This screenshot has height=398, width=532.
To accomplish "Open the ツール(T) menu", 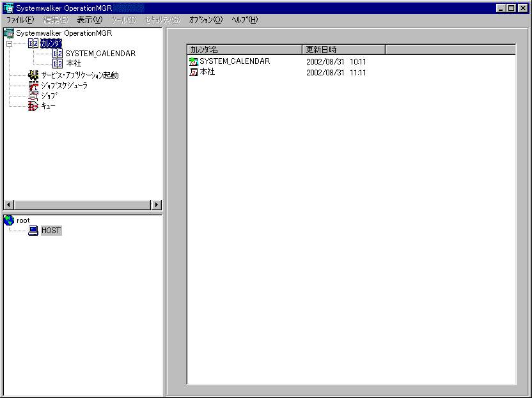I will point(123,20).
